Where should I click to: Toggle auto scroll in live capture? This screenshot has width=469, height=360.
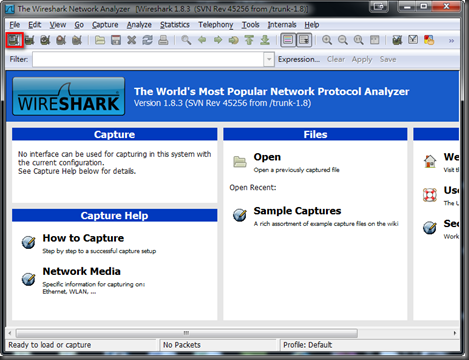[x=304, y=40]
